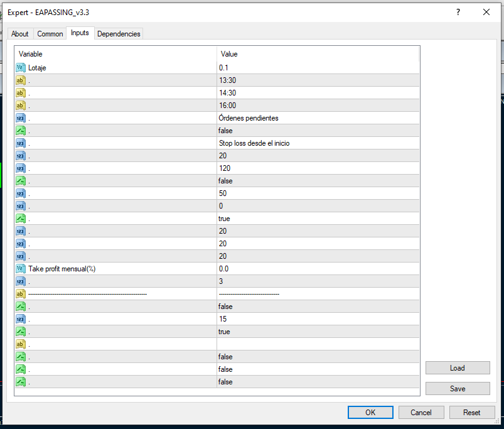Toggle the false value directly above 15
This screenshot has height=429, width=504.
[x=225, y=307]
